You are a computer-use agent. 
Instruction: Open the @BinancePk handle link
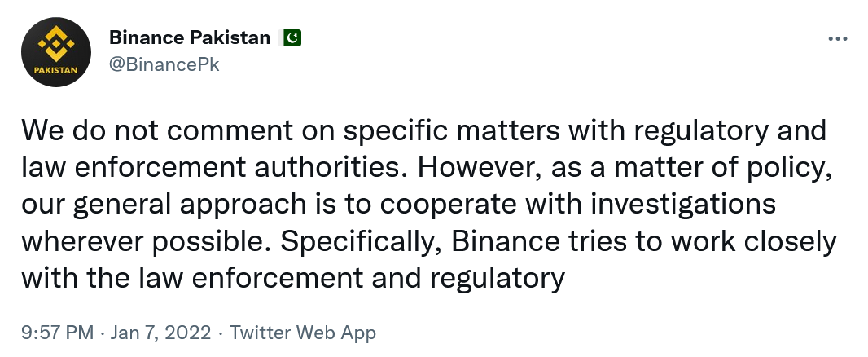(164, 65)
